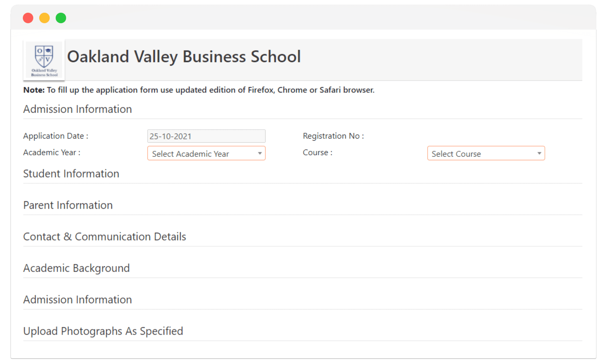
Task: Click the Registration No label
Action: 333,136
